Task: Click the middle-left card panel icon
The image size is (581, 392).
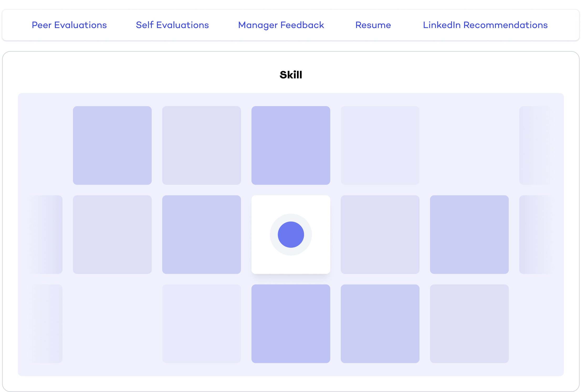Action: (x=112, y=234)
